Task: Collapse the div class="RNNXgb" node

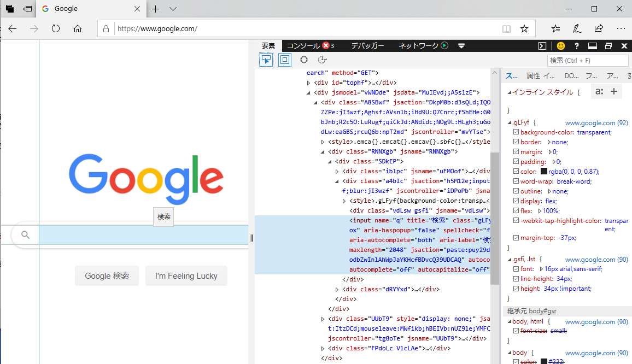Action: coord(323,152)
